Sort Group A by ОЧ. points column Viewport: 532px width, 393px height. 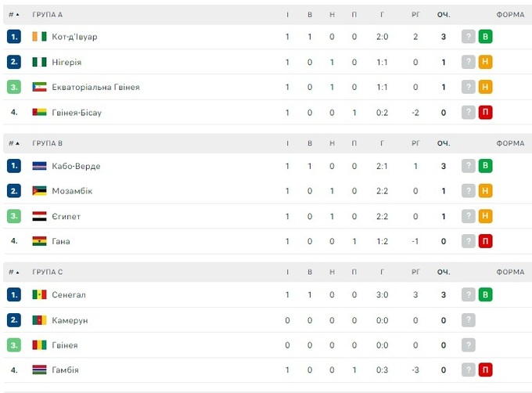(444, 15)
